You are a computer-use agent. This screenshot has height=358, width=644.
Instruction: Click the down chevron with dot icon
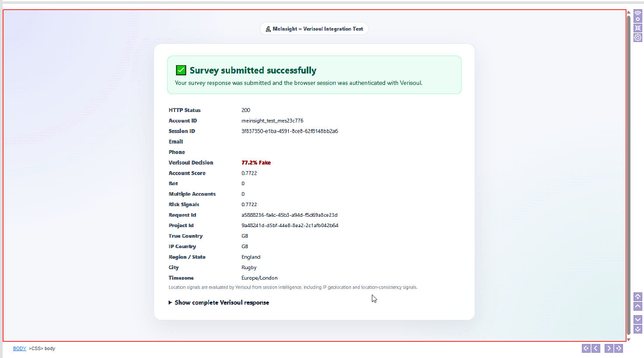point(638,329)
